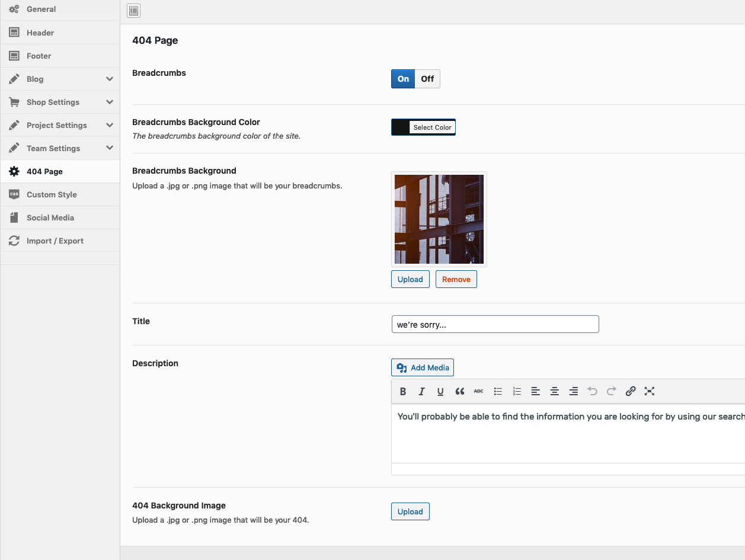Expand the Shop Settings submenu
The image size is (745, 560).
click(x=110, y=102)
